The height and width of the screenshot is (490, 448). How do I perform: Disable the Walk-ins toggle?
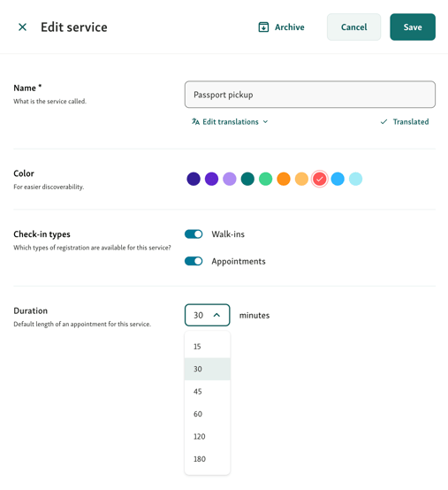[x=194, y=234]
